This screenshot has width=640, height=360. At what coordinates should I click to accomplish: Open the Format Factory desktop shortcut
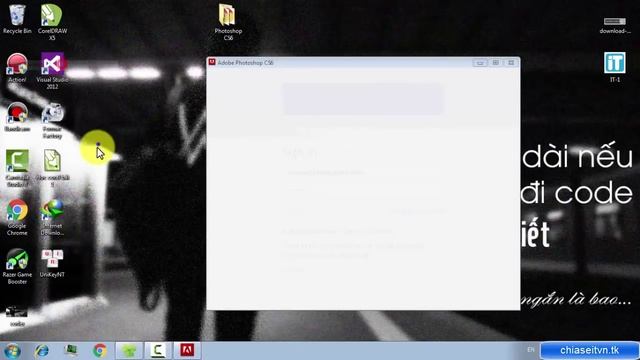point(52,120)
